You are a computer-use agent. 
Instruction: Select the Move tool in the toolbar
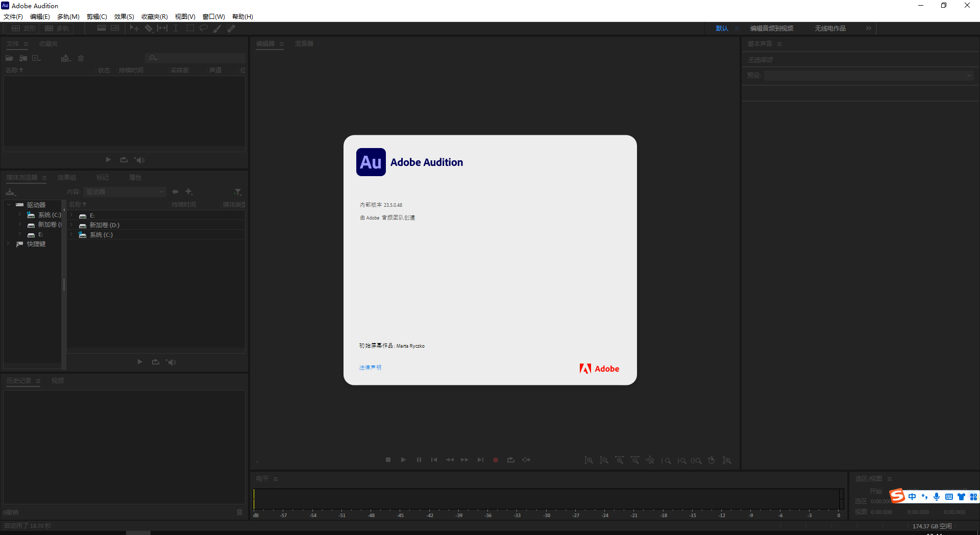tap(134, 28)
